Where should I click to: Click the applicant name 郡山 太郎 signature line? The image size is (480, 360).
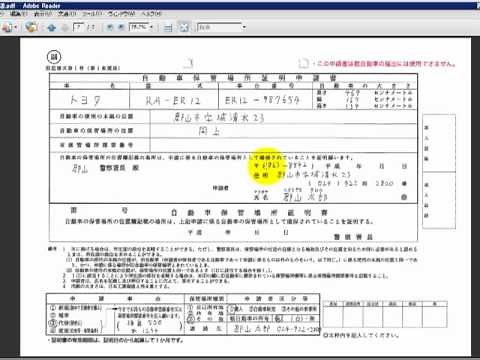click(305, 197)
